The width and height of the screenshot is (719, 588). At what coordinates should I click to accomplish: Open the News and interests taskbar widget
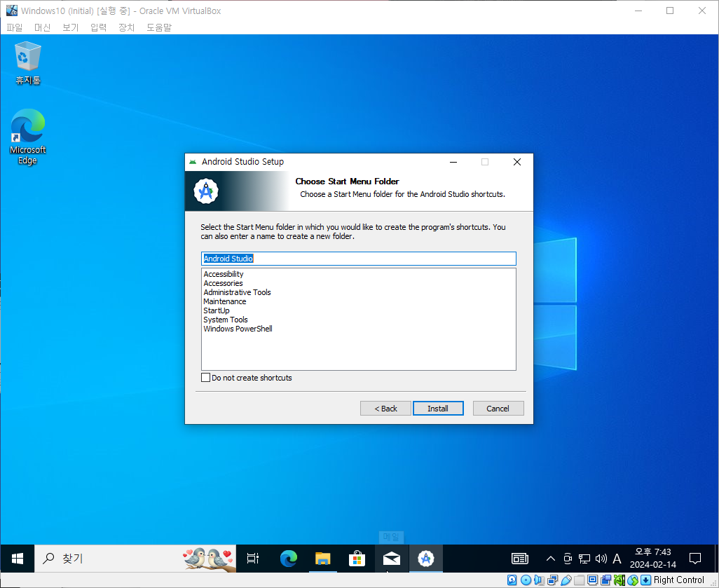520,558
